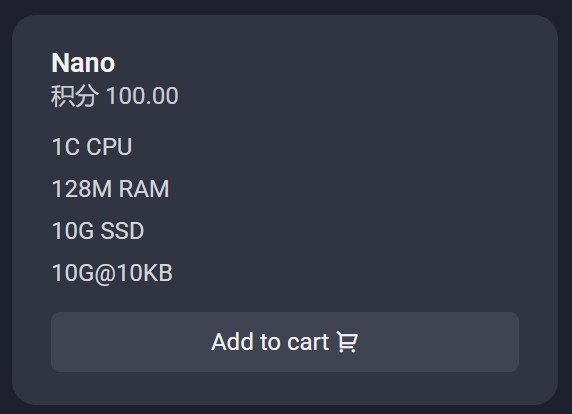Select the Nano plan title
This screenshot has width=572, height=414.
(83, 63)
